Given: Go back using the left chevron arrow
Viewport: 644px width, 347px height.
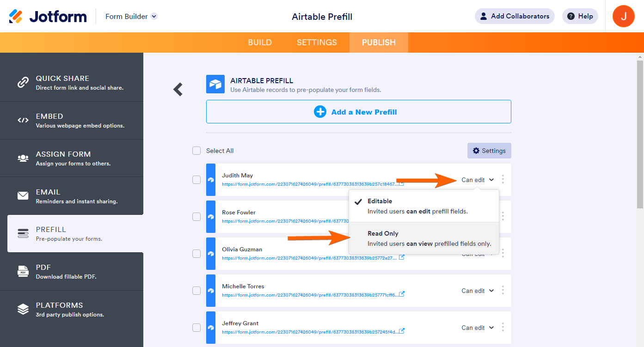Looking at the screenshot, I should (178, 89).
